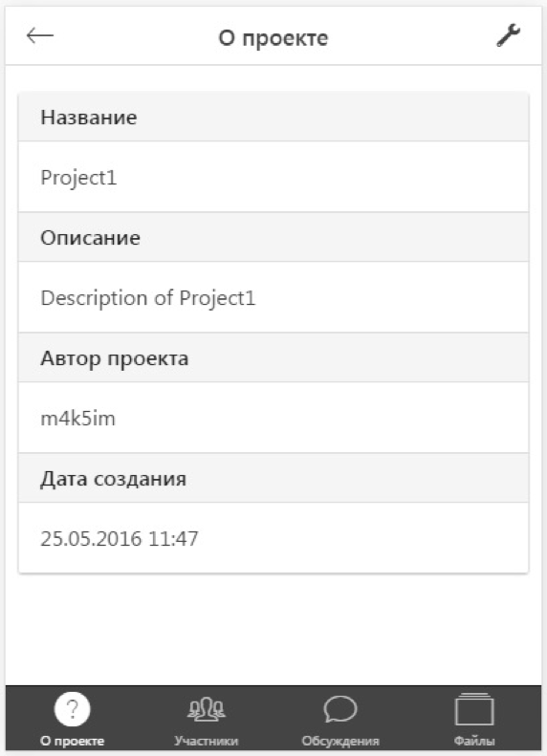Select the author m4k5im value
Viewport: 547px width, 756px height.
coord(78,418)
